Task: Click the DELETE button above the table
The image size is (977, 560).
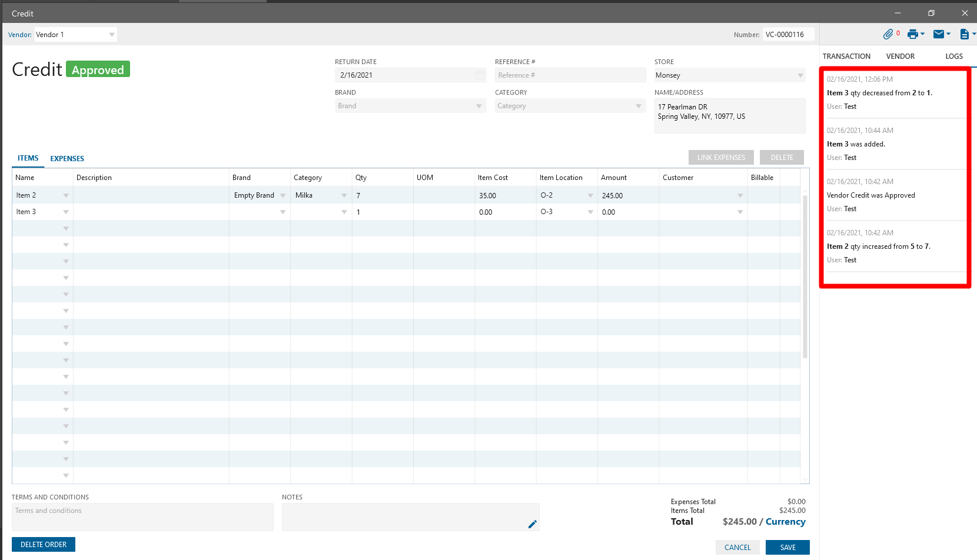Action: [782, 158]
